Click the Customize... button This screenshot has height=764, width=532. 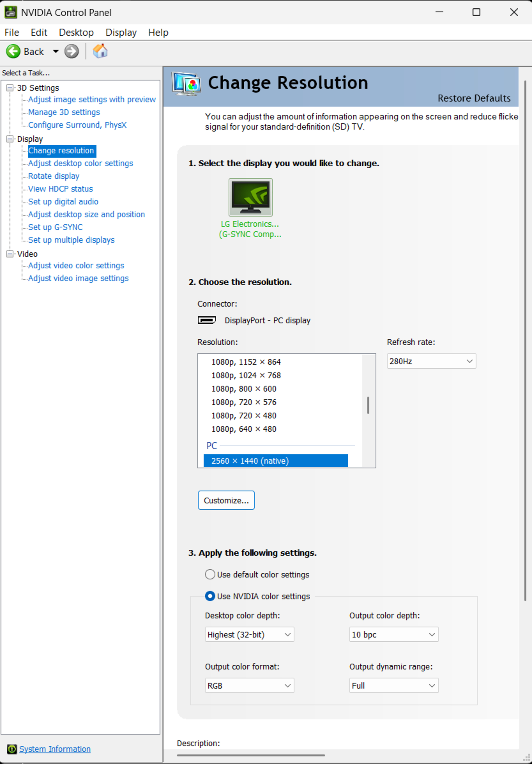[x=226, y=500]
